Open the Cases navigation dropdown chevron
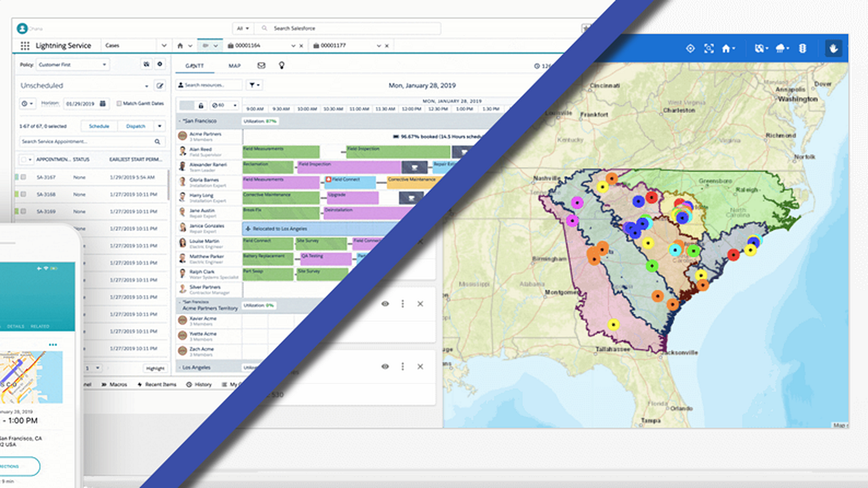Image resolution: width=868 pixels, height=488 pixels. tap(163, 46)
